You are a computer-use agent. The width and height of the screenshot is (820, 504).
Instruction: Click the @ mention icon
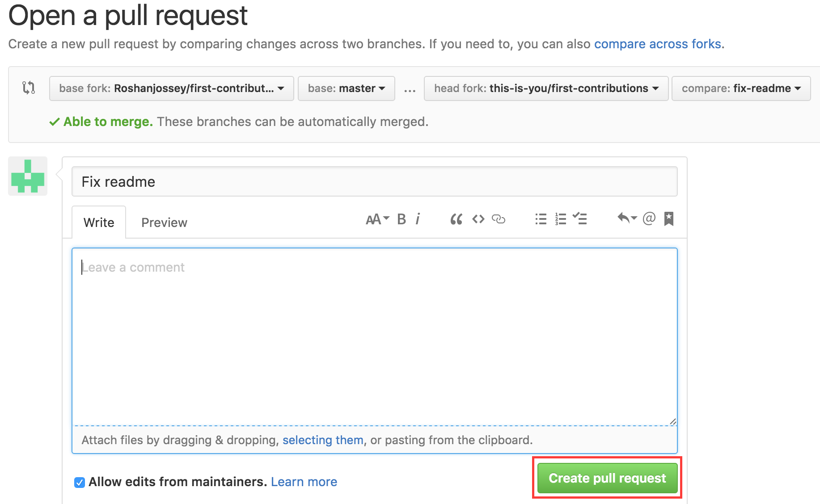pyautogui.click(x=649, y=218)
